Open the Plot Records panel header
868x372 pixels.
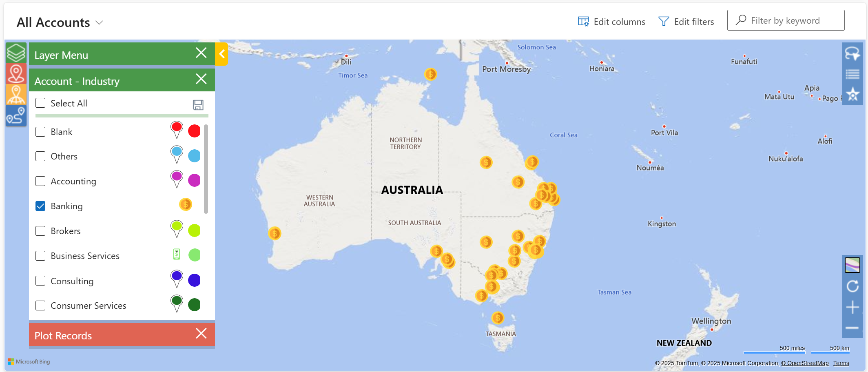pos(110,335)
